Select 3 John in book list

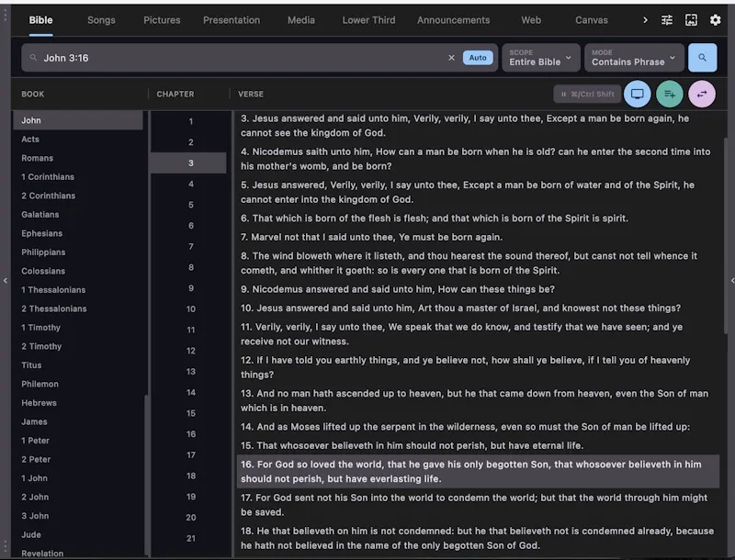[x=78, y=516]
